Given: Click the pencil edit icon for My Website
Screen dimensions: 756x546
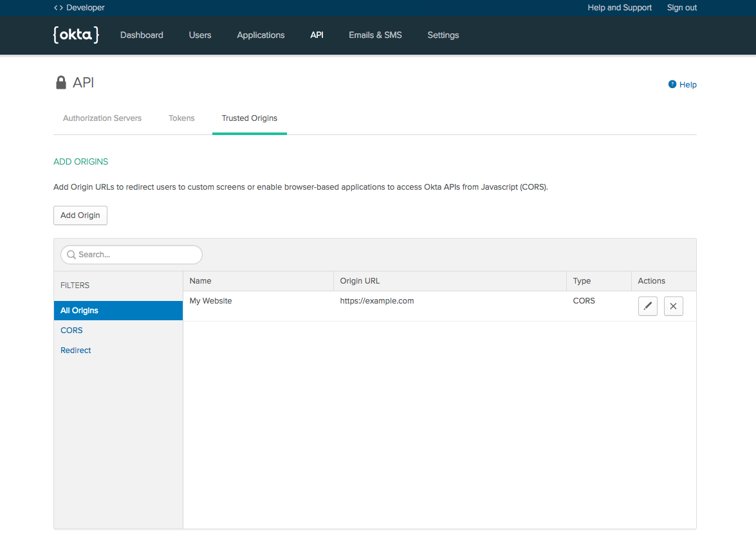Looking at the screenshot, I should coord(647,306).
